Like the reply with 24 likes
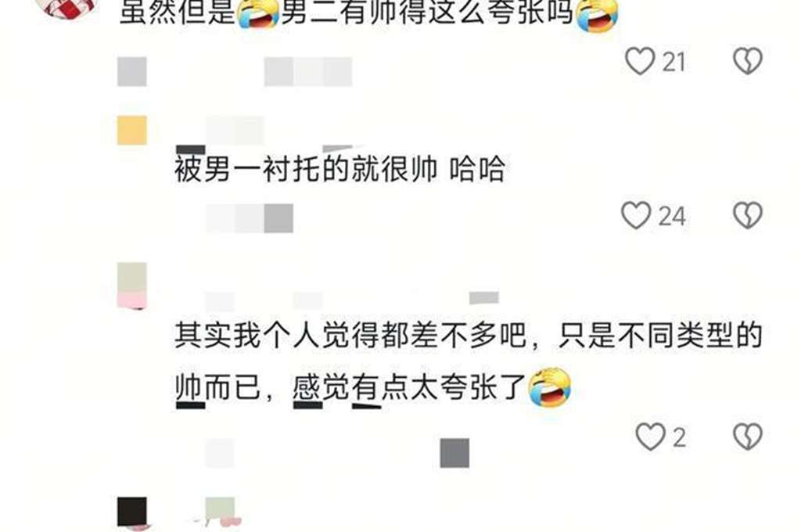This screenshot has height=532, width=801. [x=636, y=215]
